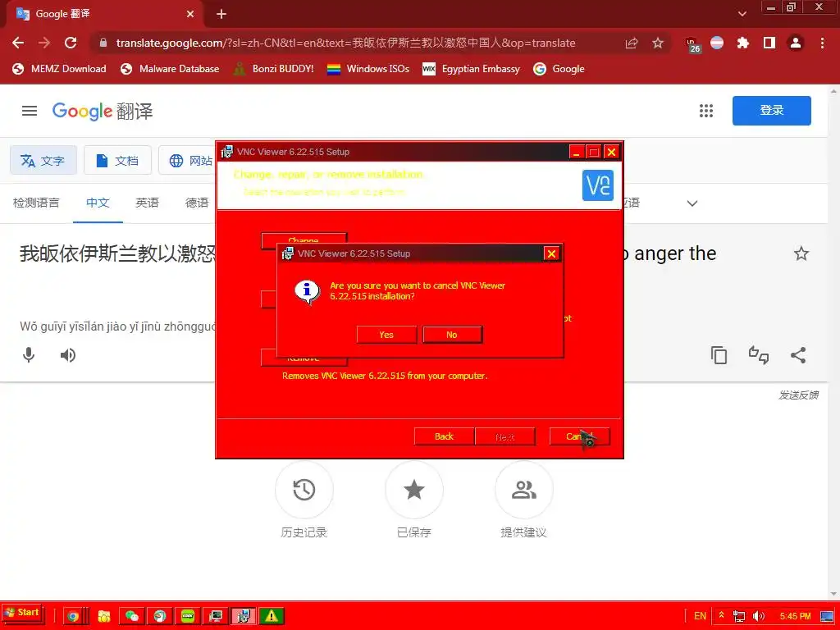Image resolution: width=840 pixels, height=630 pixels.
Task: Click the 登录 sign-in button
Action: (x=771, y=111)
